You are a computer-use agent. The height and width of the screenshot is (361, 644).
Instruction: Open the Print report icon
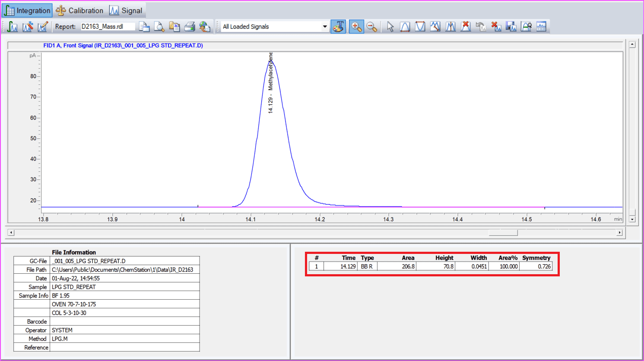(190, 26)
